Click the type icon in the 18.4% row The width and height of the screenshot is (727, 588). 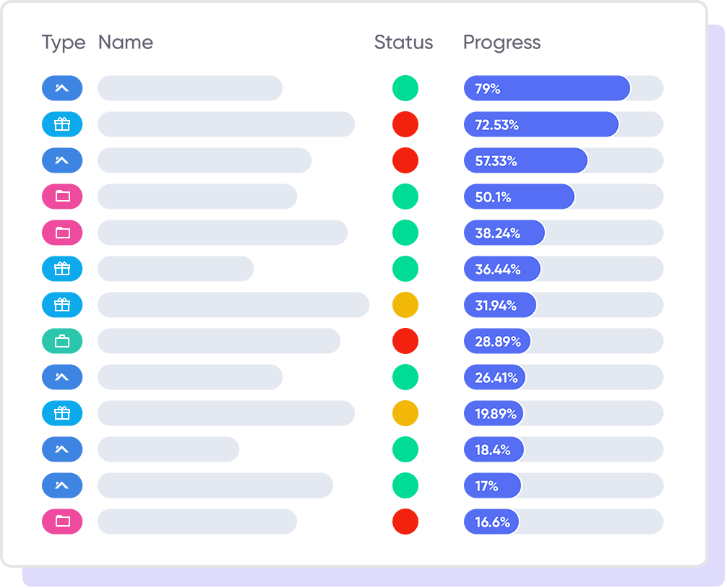(62, 449)
